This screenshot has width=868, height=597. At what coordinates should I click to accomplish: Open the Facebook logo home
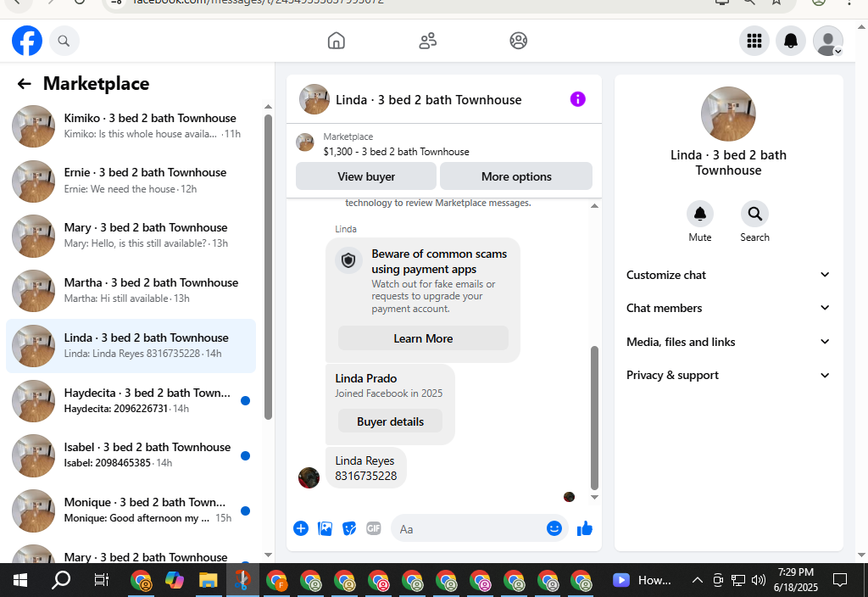(x=26, y=41)
